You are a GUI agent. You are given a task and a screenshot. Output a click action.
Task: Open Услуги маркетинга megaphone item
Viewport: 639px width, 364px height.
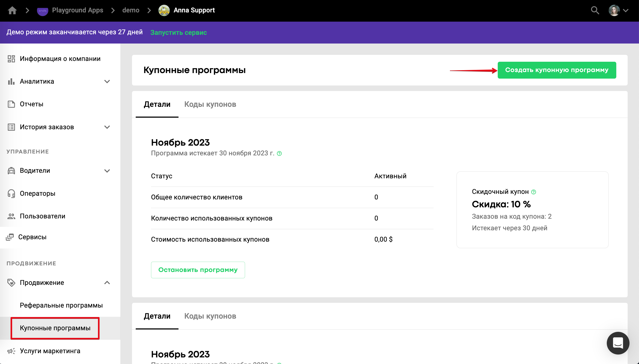coord(50,351)
